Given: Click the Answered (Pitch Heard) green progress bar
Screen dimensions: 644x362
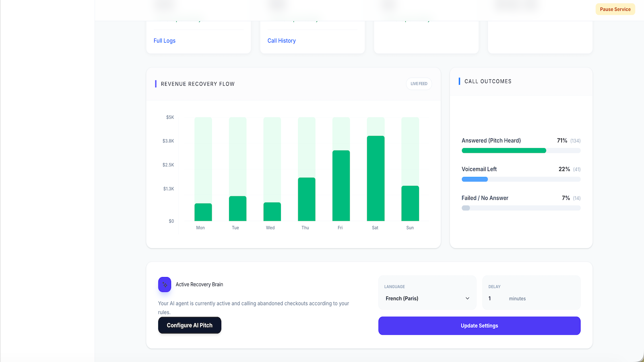Looking at the screenshot, I should tap(504, 150).
